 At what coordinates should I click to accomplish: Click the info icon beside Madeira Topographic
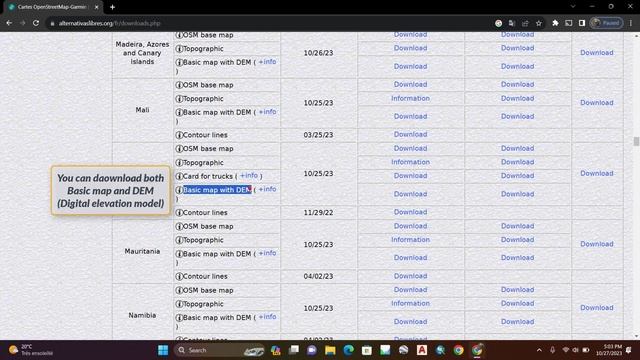click(179, 49)
